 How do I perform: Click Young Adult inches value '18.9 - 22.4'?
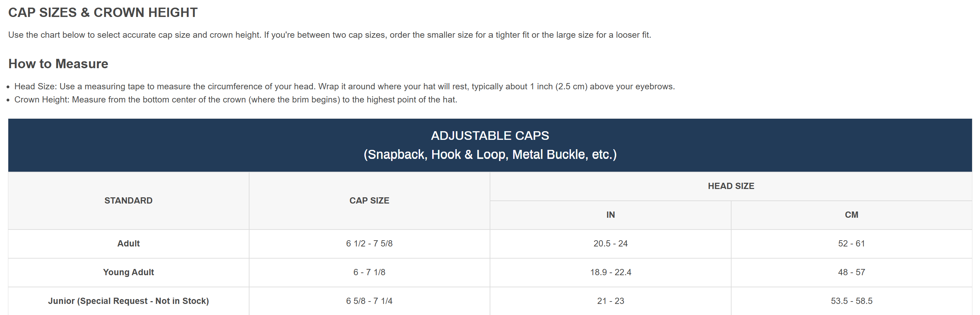[610, 272]
